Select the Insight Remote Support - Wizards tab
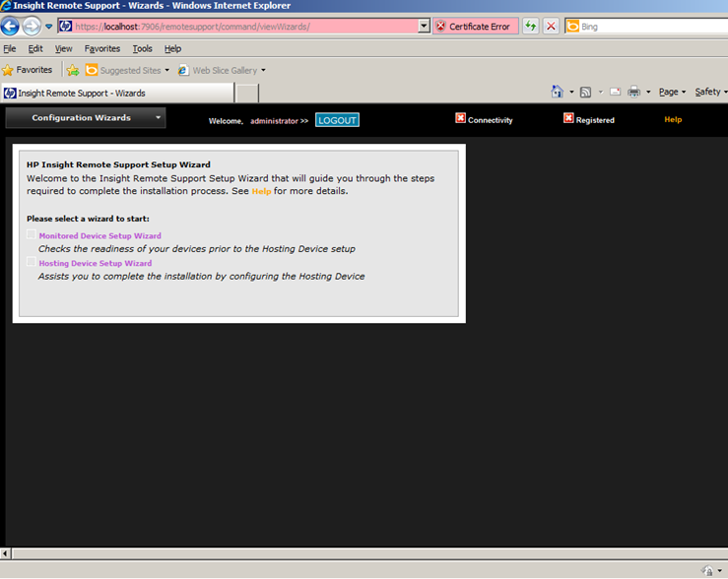The width and height of the screenshot is (728, 579). pos(117,93)
